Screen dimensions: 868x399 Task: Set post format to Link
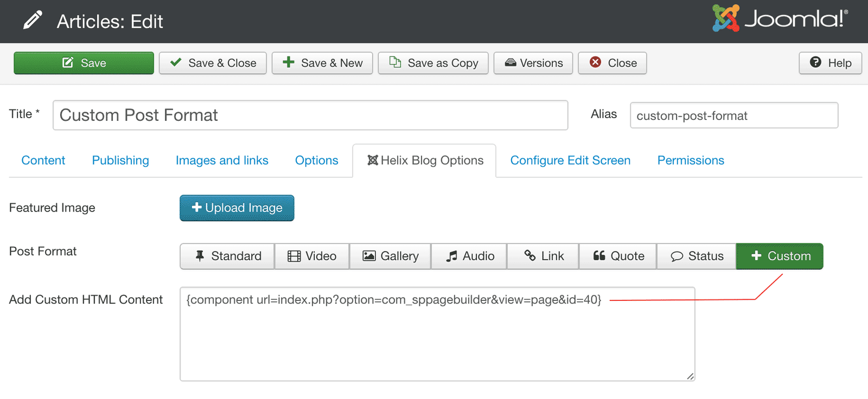542,256
